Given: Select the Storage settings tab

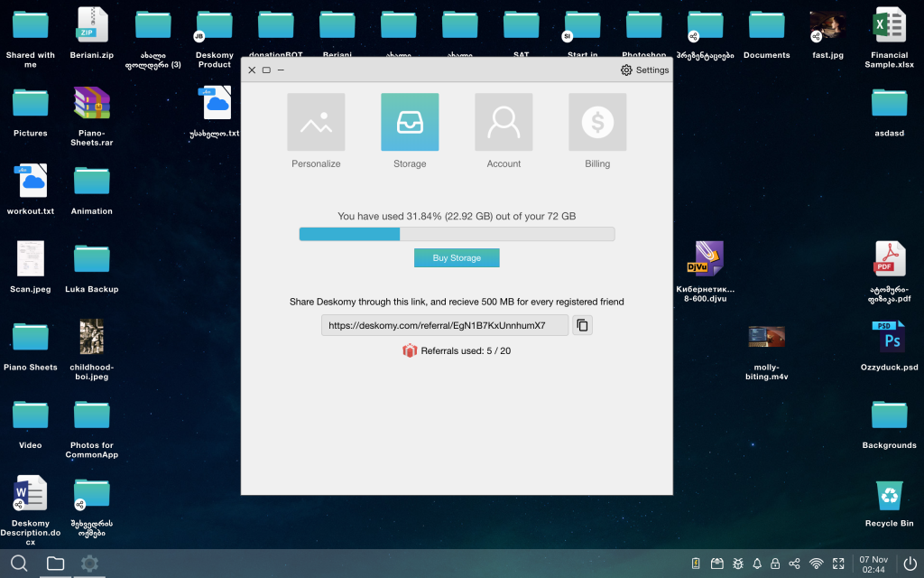Looking at the screenshot, I should tap(410, 122).
